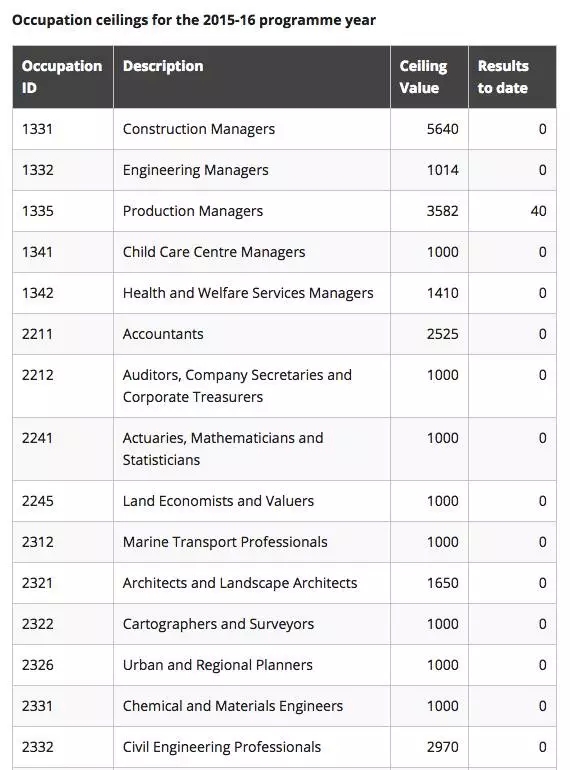Click occupation ID 2245
570x770 pixels.
[x=37, y=501]
